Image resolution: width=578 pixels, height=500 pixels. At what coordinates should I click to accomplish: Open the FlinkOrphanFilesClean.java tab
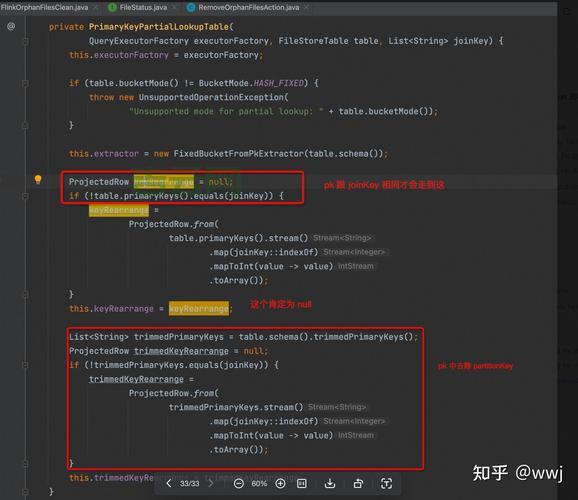[44, 7]
